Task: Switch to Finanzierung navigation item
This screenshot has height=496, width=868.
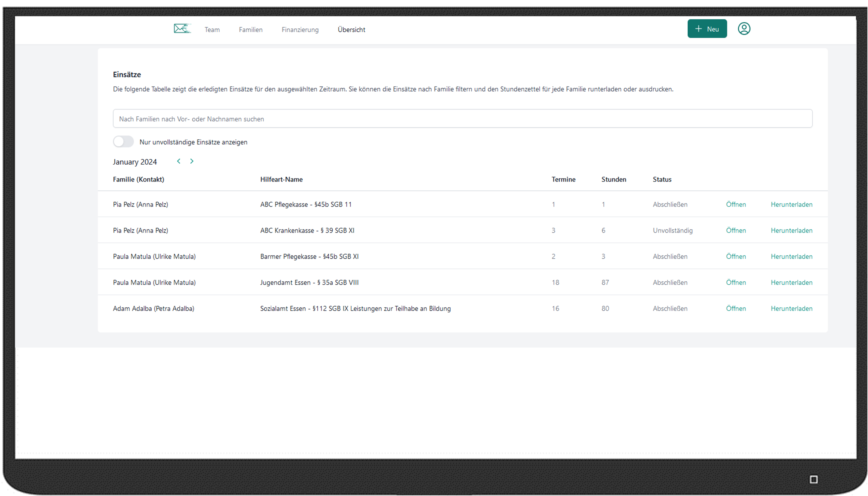Action: (300, 30)
